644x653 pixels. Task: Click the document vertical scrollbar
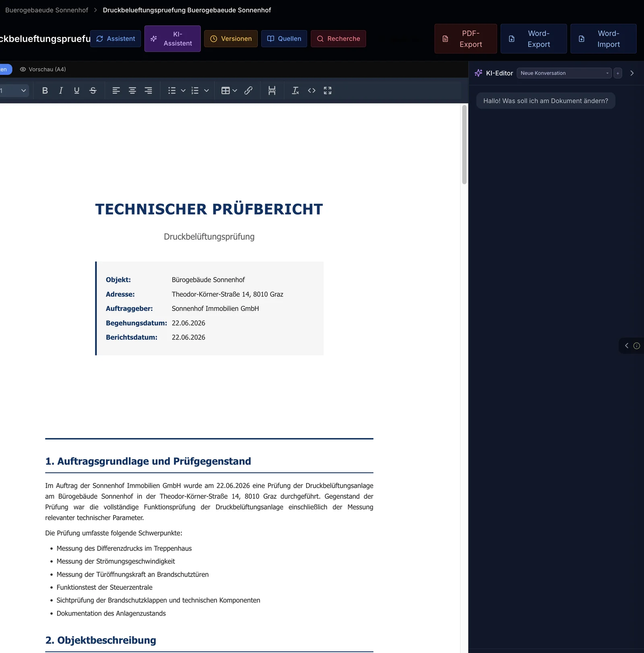click(x=464, y=145)
